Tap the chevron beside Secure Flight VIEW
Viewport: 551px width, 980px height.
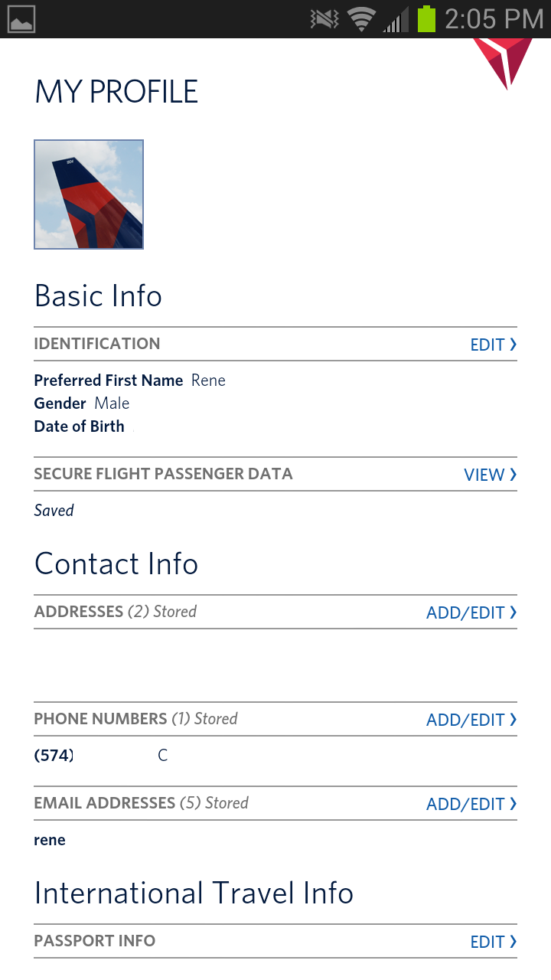(514, 475)
